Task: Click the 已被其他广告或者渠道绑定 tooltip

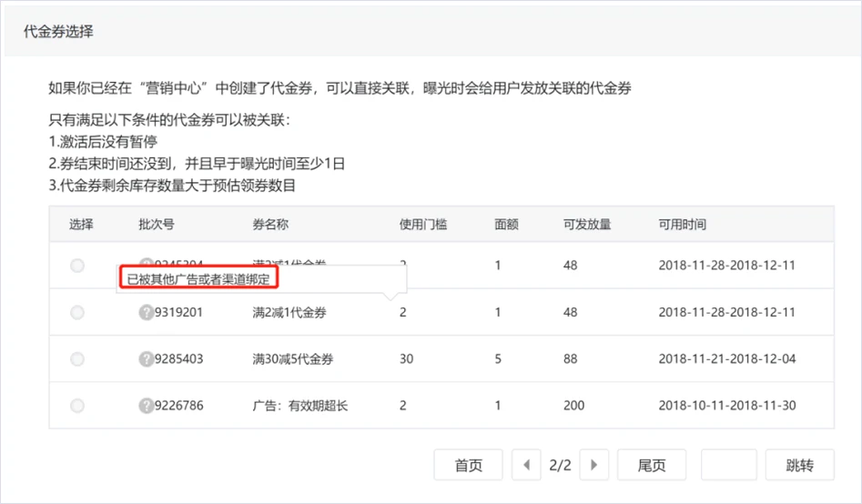Action: (198, 278)
